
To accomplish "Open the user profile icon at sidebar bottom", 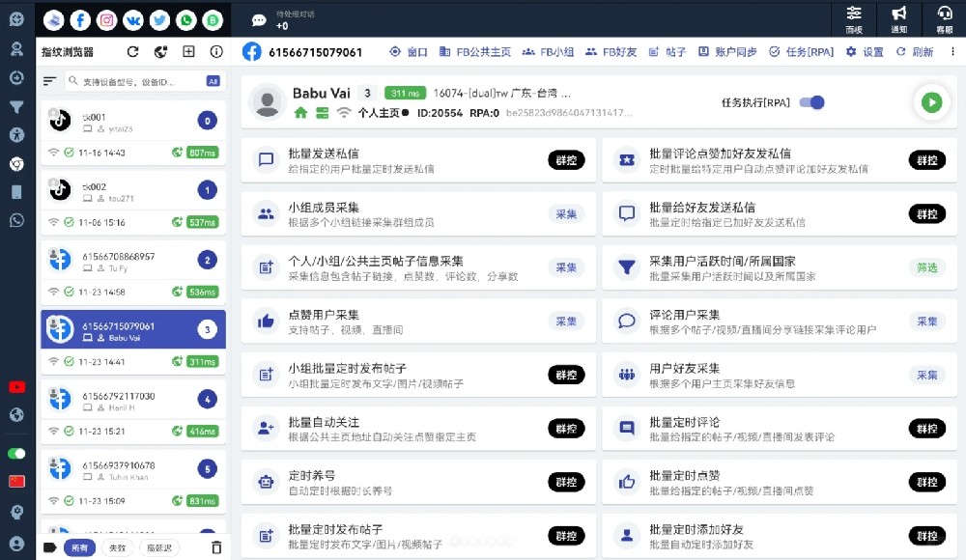I will click(x=16, y=544).
